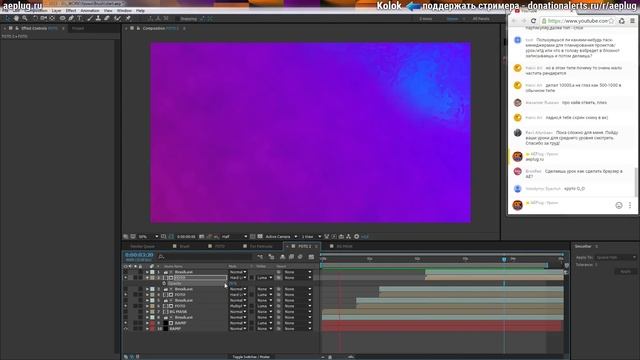This screenshot has width=640, height=360.
Task: Open the Window menu
Action: 124,11
